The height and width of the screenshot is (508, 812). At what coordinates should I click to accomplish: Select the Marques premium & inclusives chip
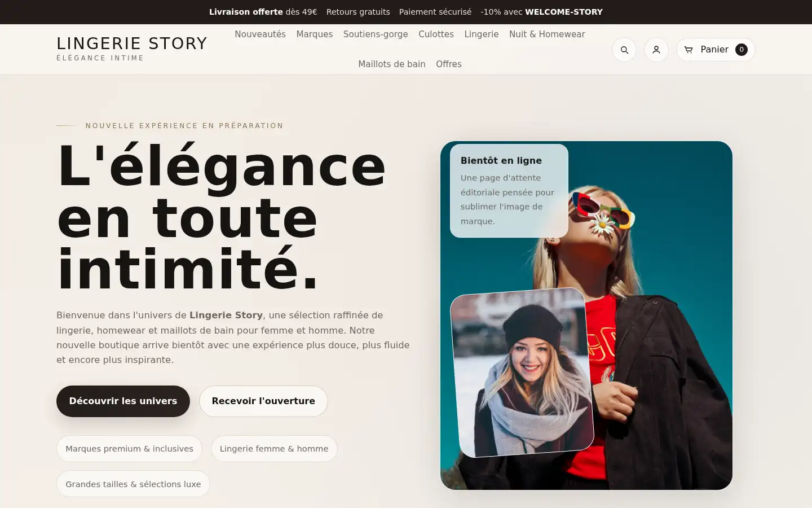[129, 449]
